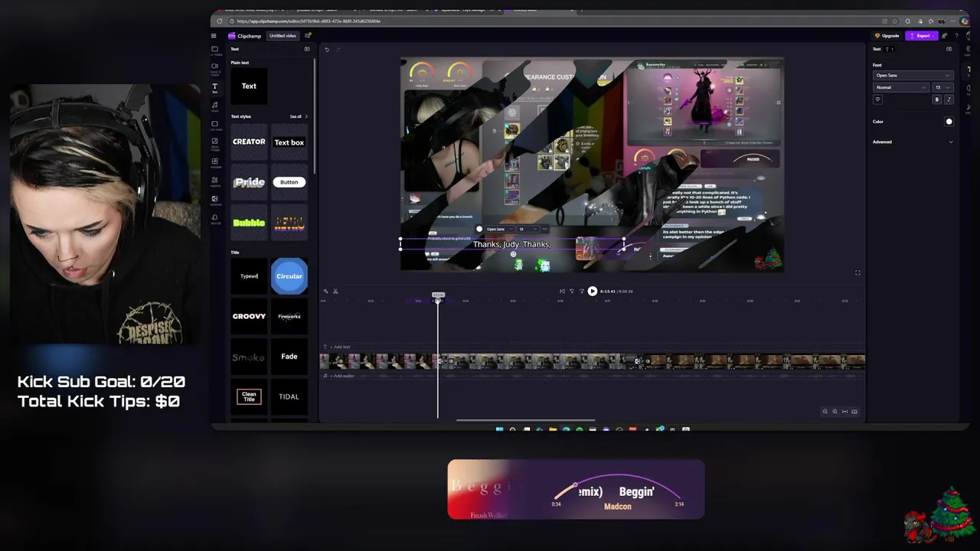The height and width of the screenshot is (551, 980).
Task: Click the undo arrow
Action: tap(327, 50)
